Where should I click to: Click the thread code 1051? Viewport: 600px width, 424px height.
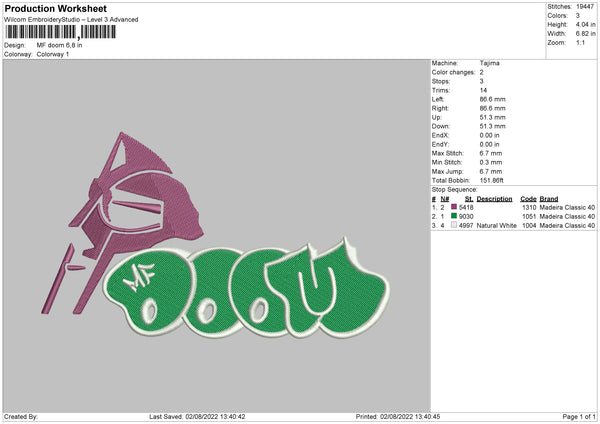(529, 217)
